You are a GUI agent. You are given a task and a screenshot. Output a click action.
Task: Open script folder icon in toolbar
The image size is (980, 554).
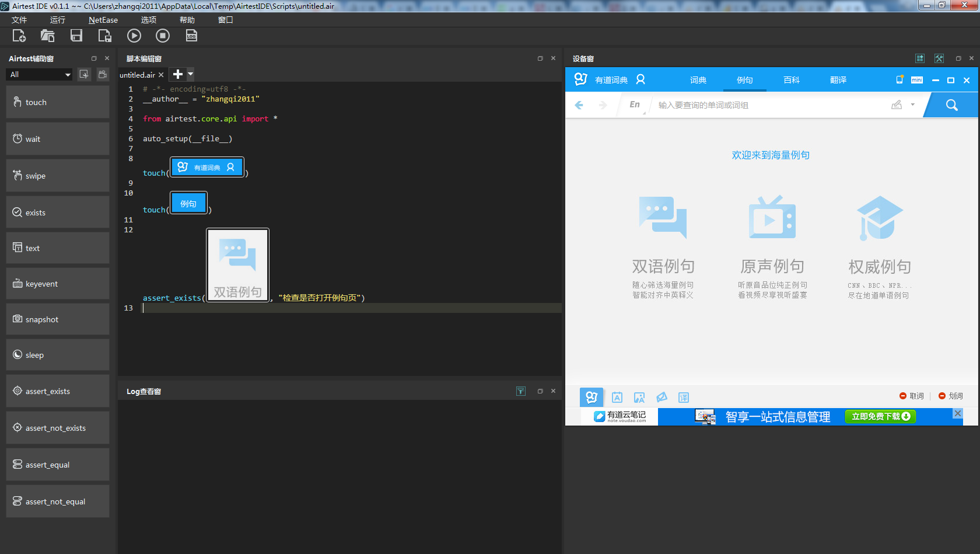48,36
